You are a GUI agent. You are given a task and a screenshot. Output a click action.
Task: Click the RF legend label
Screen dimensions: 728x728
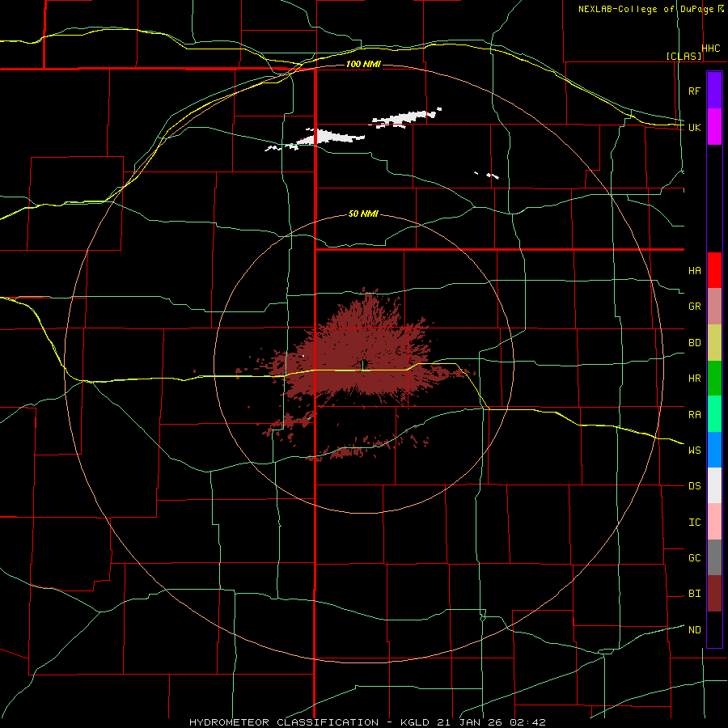click(694, 91)
